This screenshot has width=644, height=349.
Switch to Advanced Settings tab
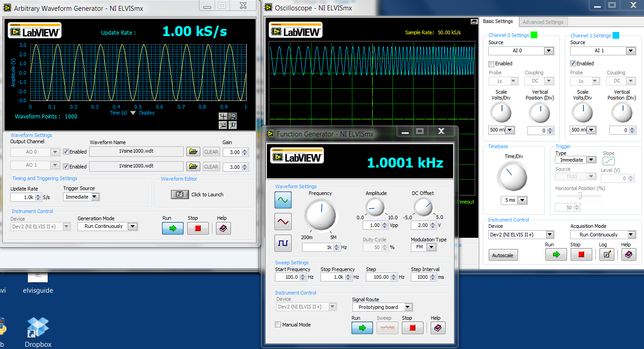[x=543, y=22]
